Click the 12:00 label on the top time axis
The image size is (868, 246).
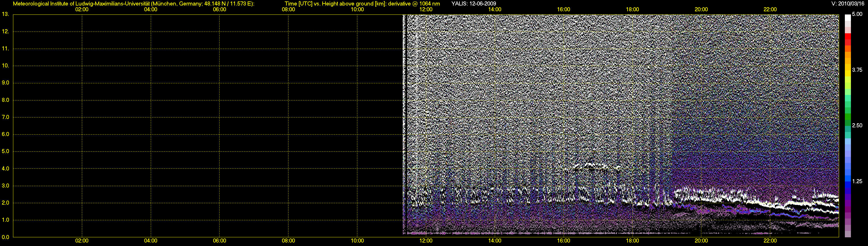coord(426,10)
